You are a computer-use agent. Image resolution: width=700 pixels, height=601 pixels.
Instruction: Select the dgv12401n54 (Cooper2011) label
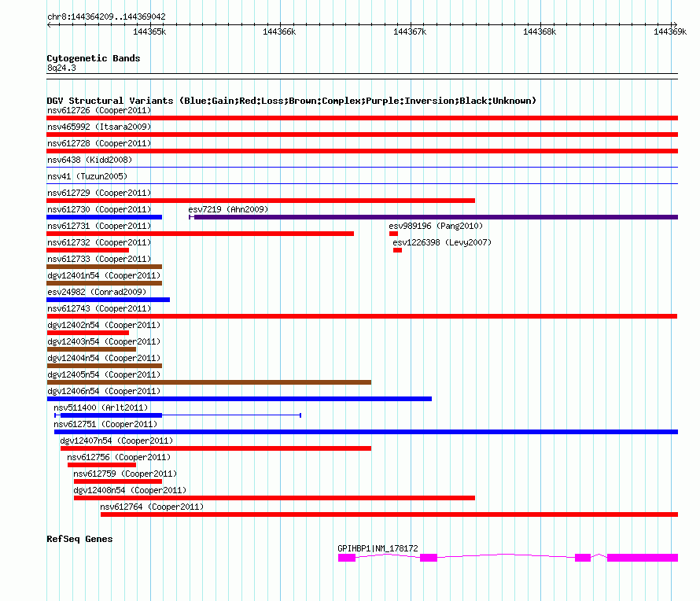104,275
